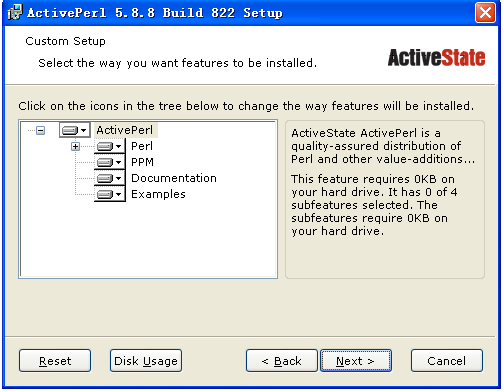
Task: Click the Reset button
Action: pos(55,360)
